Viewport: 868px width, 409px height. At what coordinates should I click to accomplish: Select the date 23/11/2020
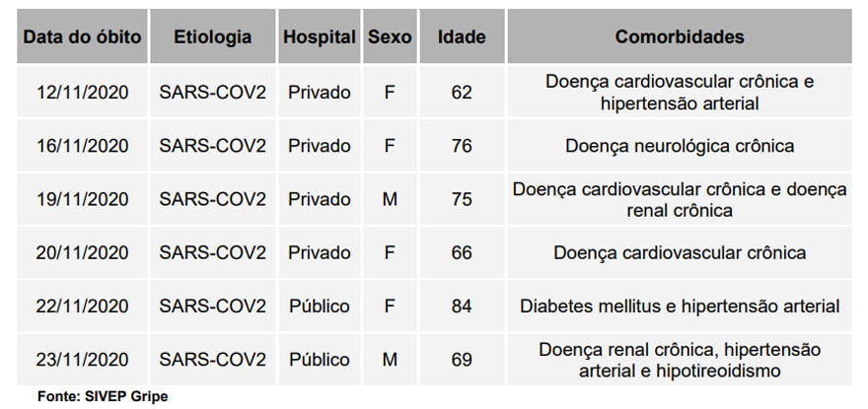point(83,360)
